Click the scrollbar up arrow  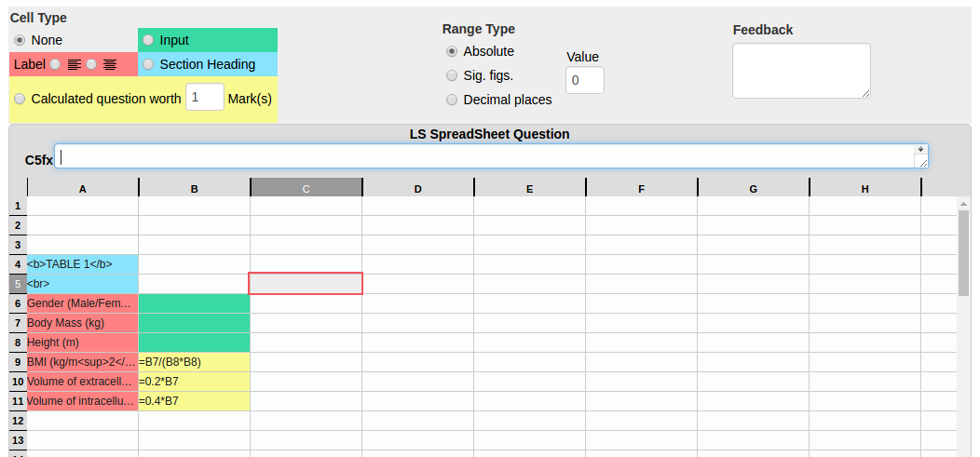coord(963,204)
